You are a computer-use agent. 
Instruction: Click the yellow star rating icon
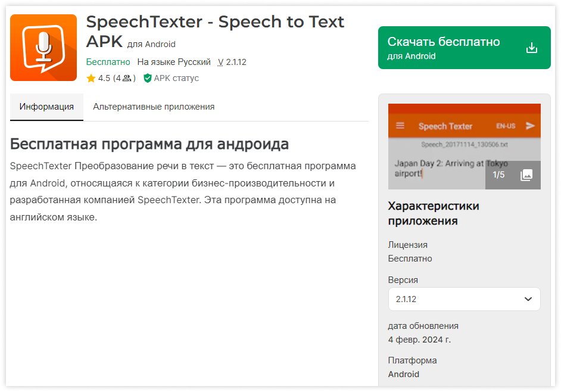click(x=92, y=78)
